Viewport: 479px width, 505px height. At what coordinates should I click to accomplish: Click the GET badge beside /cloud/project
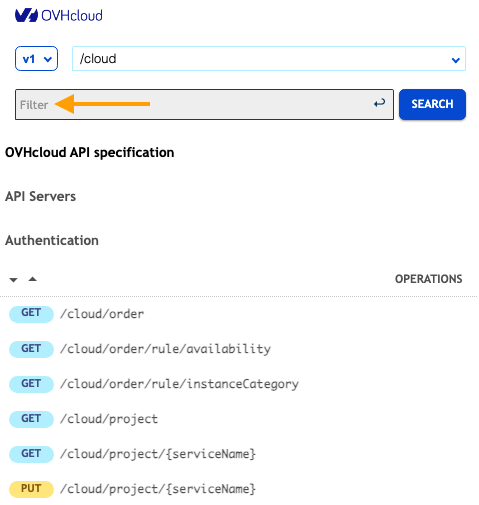pos(31,419)
